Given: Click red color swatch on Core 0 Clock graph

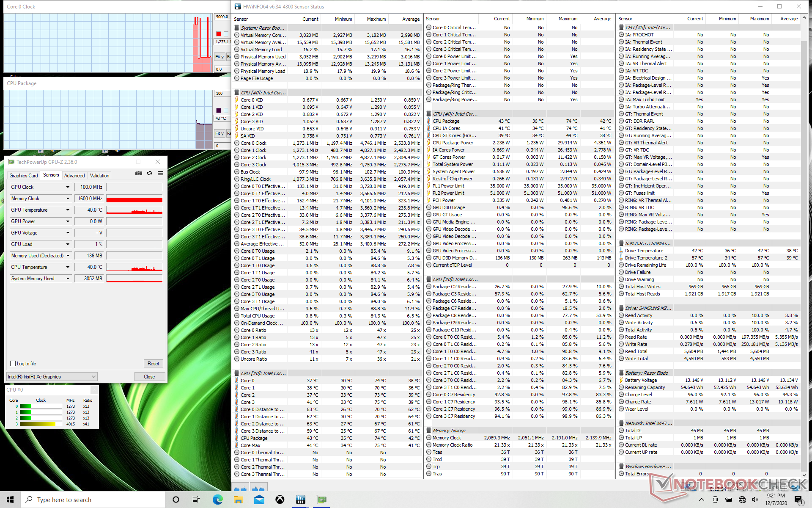Looking at the screenshot, I should (x=218, y=34).
